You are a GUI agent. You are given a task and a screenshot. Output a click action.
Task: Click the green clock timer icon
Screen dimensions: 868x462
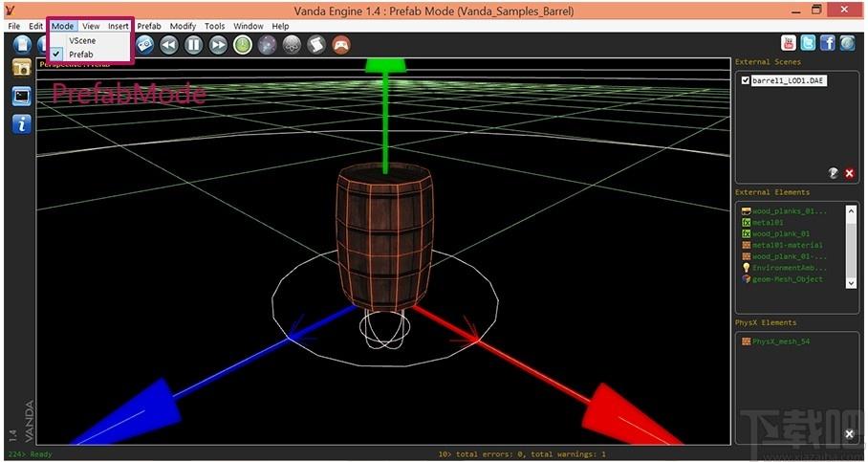click(243, 45)
